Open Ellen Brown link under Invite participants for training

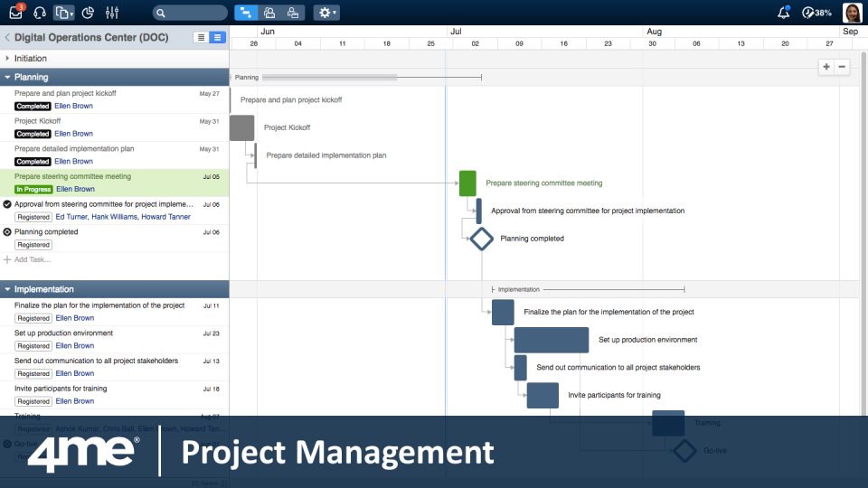[75, 401]
